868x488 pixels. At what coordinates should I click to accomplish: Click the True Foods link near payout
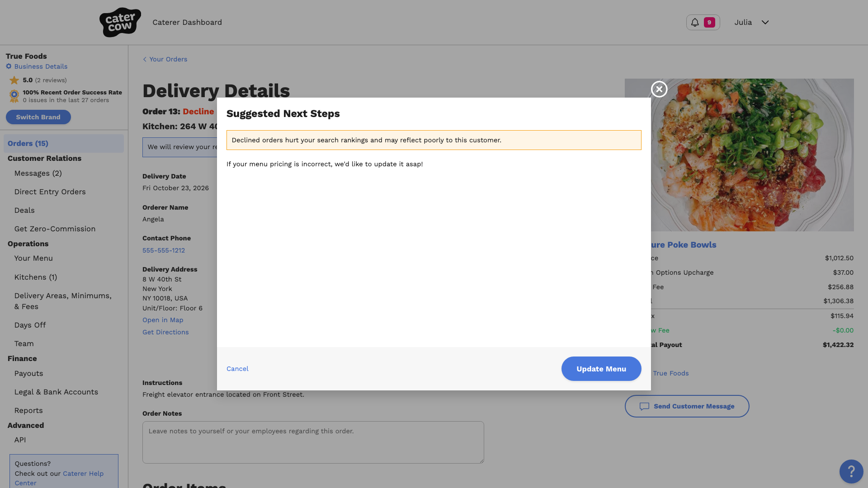[x=671, y=373]
